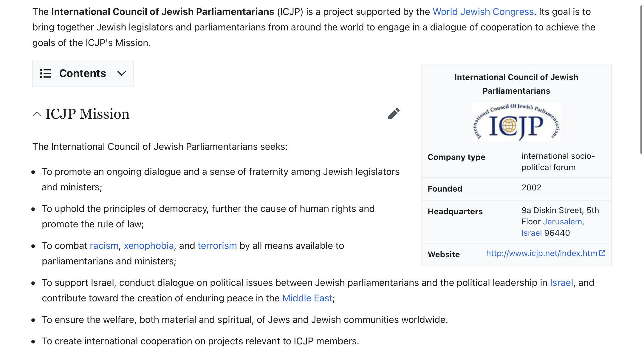This screenshot has height=356, width=644.
Task: Click the Contents label text
Action: click(x=83, y=73)
